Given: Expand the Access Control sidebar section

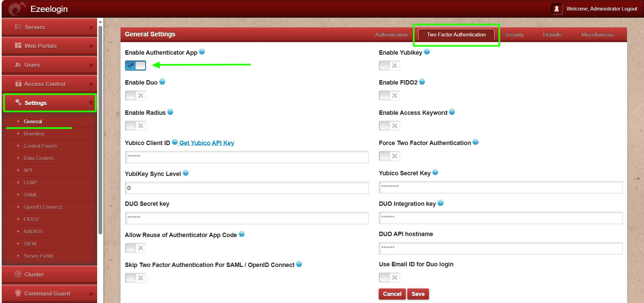Looking at the screenshot, I should 49,84.
